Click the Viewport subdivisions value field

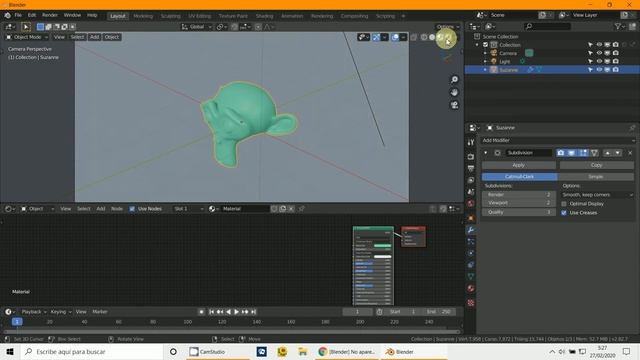tap(519, 203)
